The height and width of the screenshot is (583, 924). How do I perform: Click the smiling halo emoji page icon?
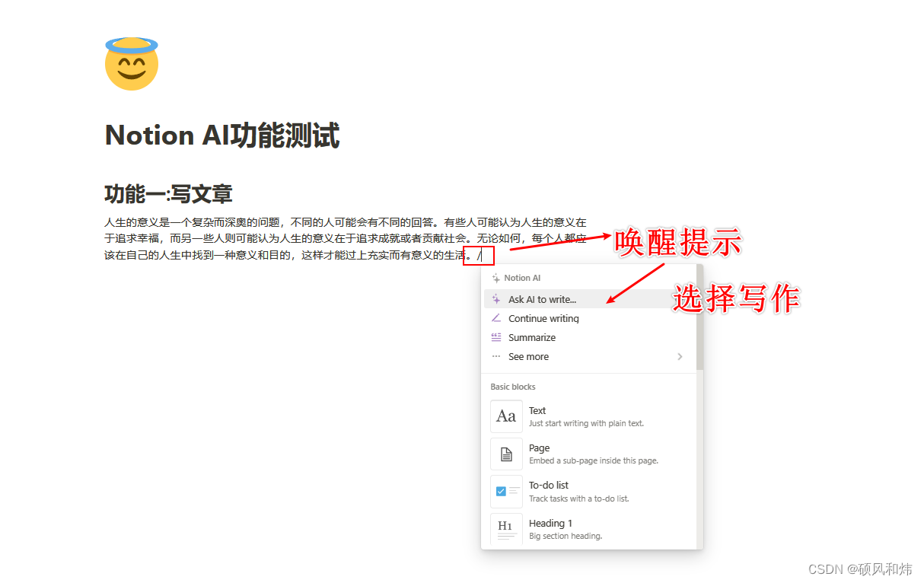132,63
